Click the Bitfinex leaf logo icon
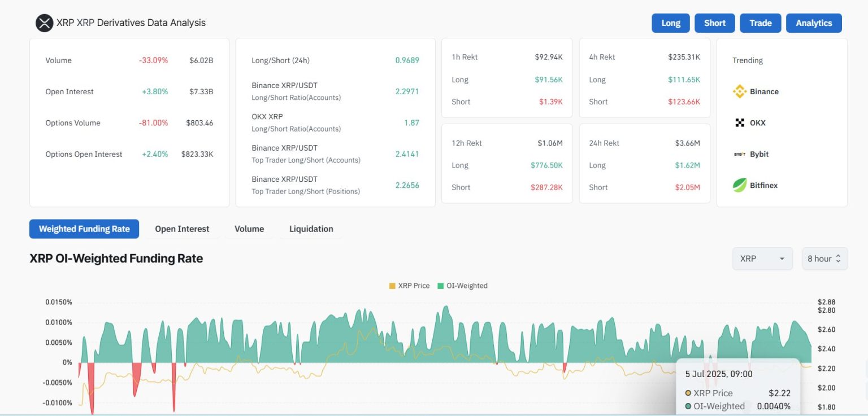 coord(740,185)
